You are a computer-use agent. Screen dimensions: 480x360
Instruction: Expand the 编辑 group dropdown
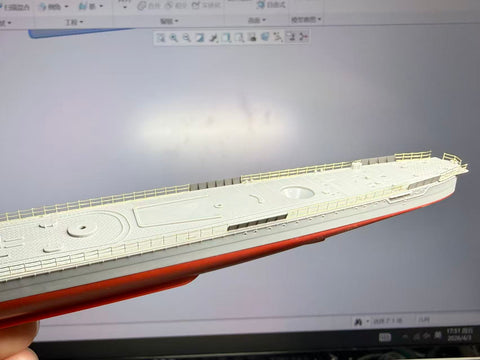tap(169, 21)
